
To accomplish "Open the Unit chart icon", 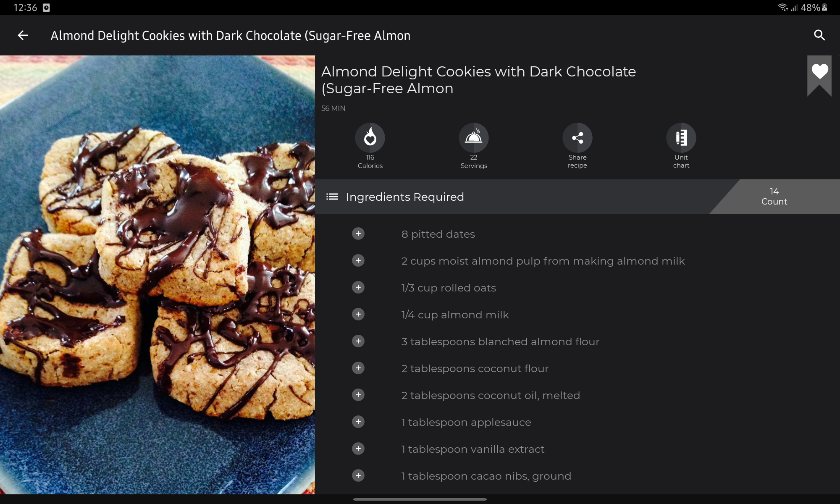I will pos(681,137).
